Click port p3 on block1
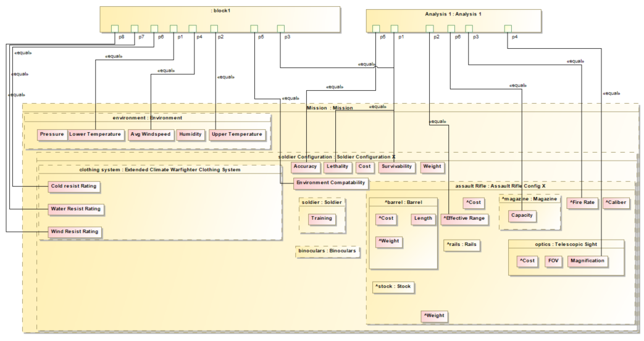644x341 pixels. 281,28
